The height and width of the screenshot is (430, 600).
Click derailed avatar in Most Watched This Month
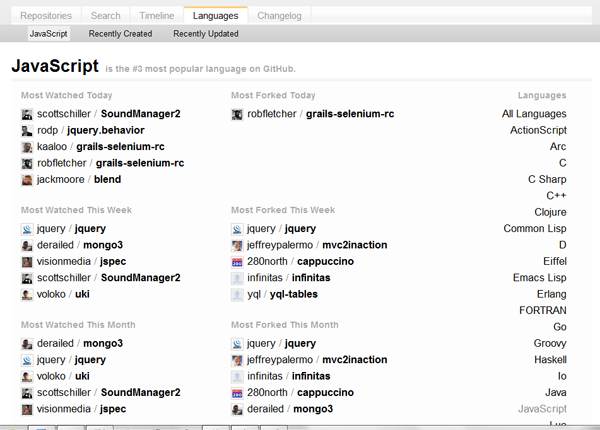coord(27,344)
